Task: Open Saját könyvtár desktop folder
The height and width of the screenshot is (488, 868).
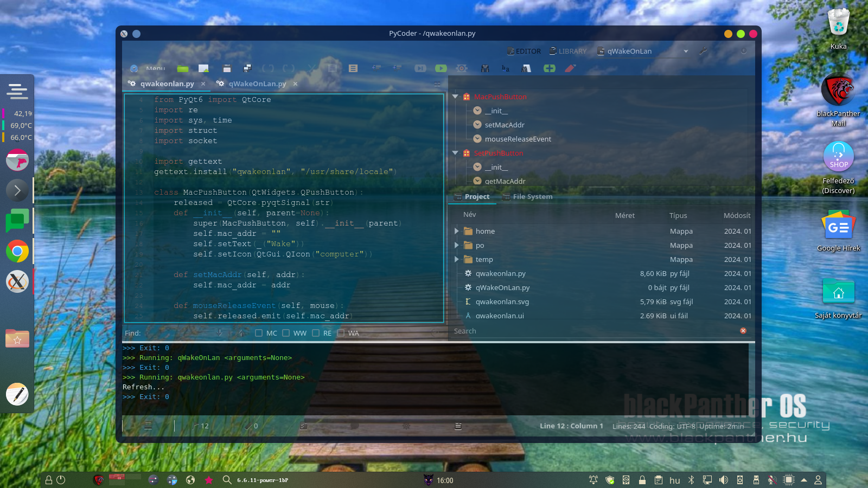Action: (839, 298)
